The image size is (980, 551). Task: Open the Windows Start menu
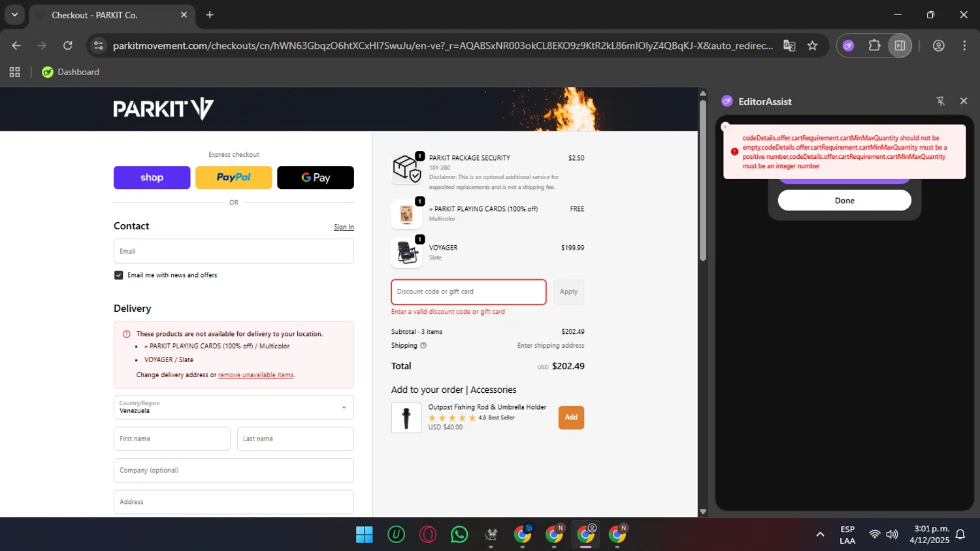(364, 535)
